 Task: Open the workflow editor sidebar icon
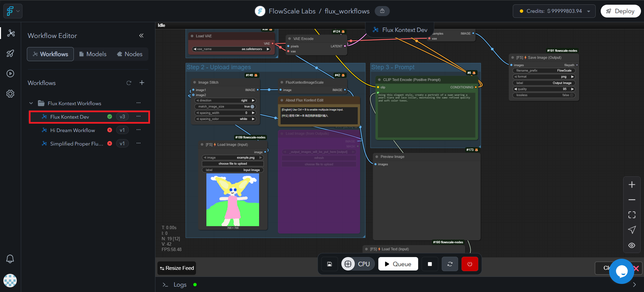11,33
